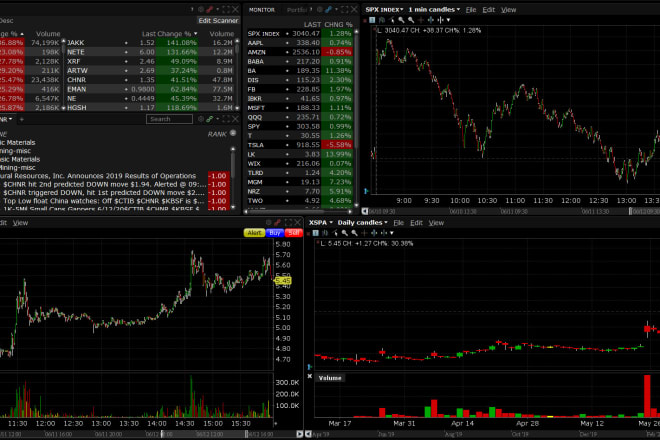The image size is (660, 440).
Task: Click the SPX chart time range slider handle
Action: 631,211
